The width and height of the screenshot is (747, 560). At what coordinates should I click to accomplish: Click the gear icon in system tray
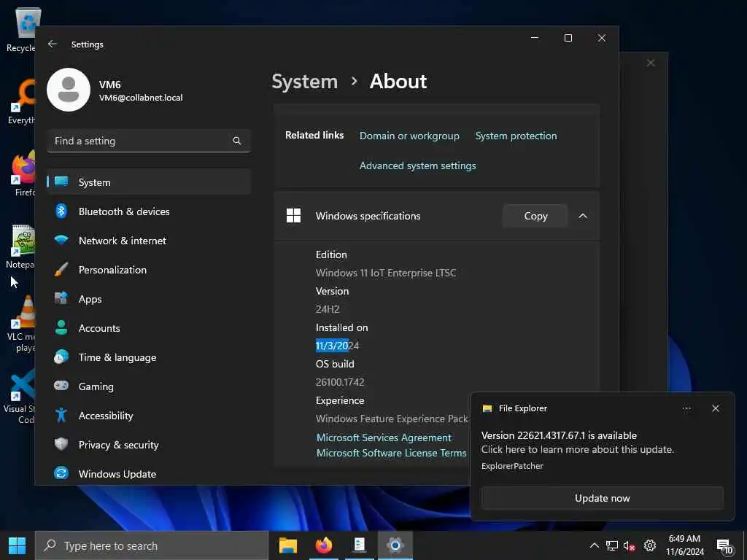coord(650,545)
